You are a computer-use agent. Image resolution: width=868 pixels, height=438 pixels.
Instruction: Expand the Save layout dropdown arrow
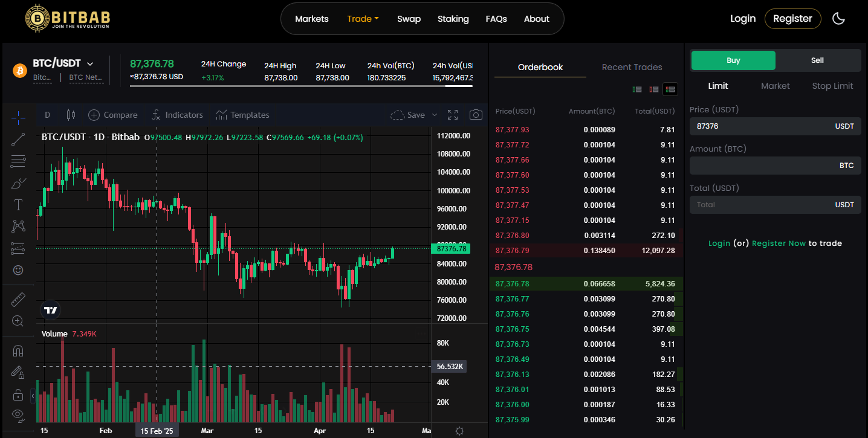[x=435, y=115]
